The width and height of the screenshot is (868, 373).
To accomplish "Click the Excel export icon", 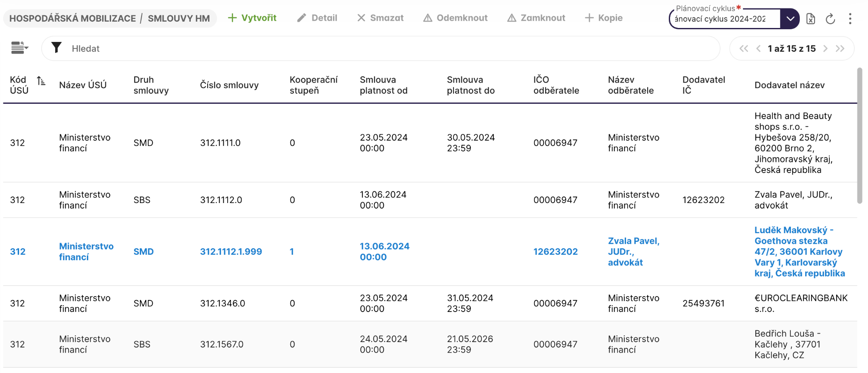I will pos(810,19).
